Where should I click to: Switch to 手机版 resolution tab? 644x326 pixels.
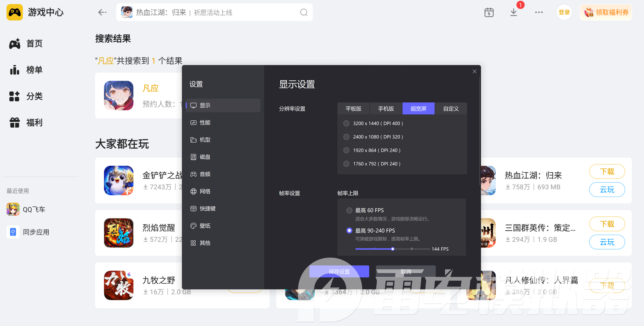pyautogui.click(x=386, y=108)
